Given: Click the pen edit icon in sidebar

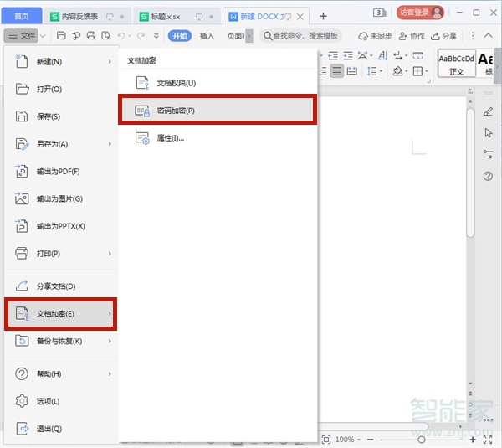Looking at the screenshot, I should 488,111.
